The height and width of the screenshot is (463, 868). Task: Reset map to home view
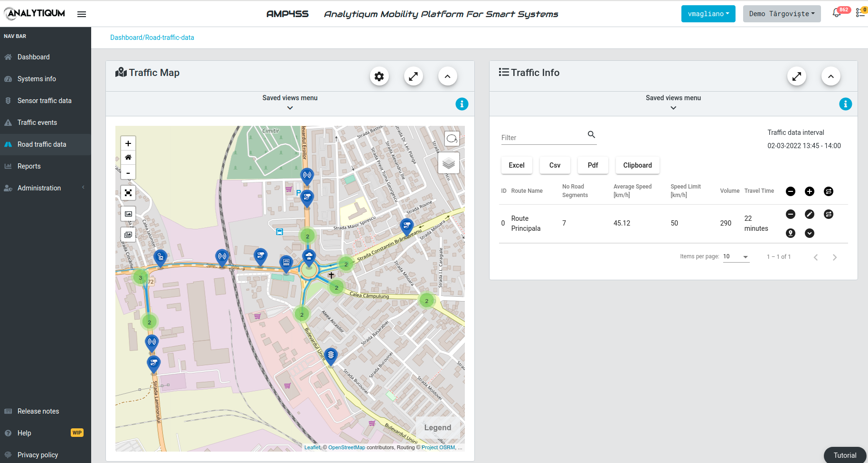[128, 158]
